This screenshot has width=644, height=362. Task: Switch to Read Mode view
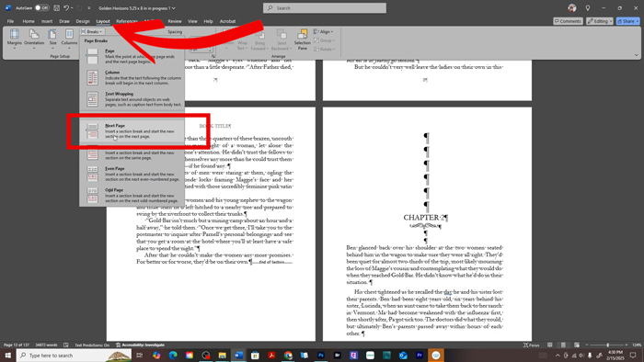550,345
